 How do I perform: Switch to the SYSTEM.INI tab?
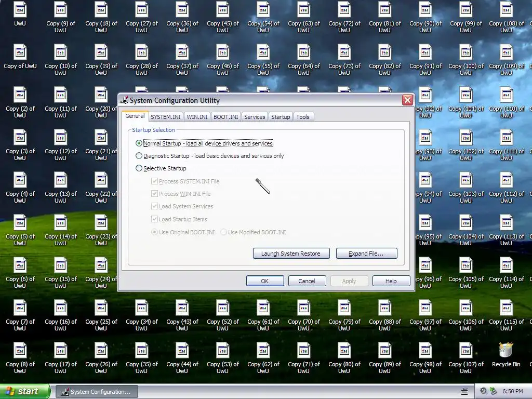point(166,117)
